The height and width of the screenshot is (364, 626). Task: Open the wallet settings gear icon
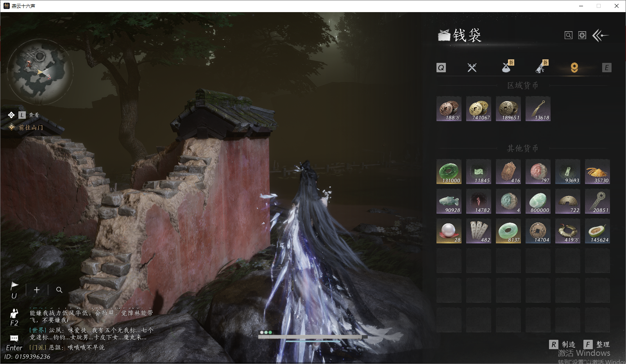[582, 36]
